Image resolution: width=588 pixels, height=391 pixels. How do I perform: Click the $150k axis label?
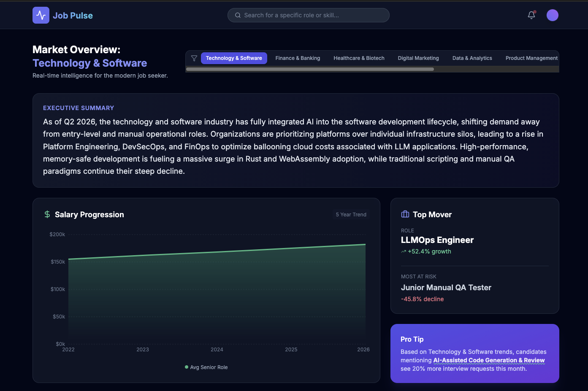[58, 262]
